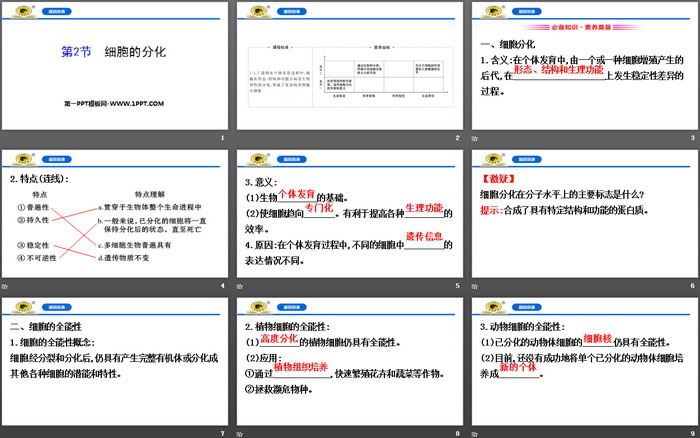Click the animation star under slide 5
This screenshot has width=700, height=438.
click(x=240, y=286)
